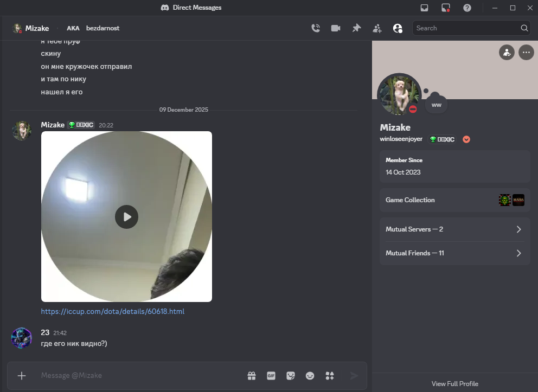Open the Mafia game icon
The width and height of the screenshot is (538, 392).
tap(518, 200)
